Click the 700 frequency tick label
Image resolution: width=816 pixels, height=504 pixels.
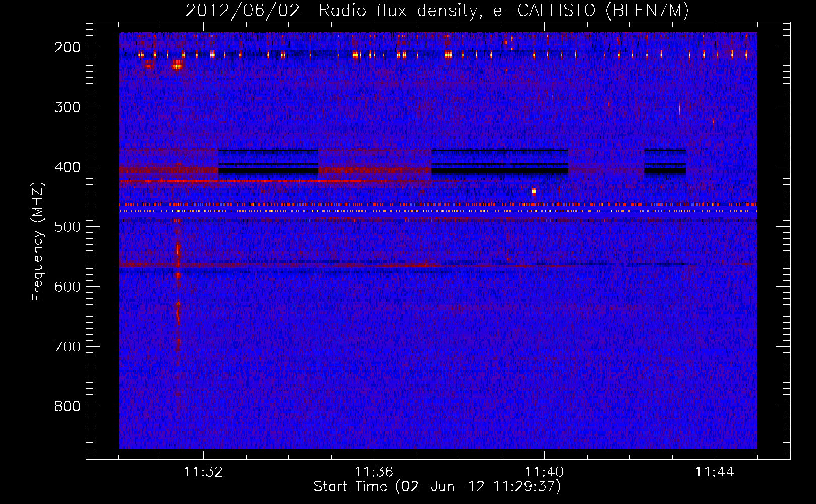(x=68, y=347)
